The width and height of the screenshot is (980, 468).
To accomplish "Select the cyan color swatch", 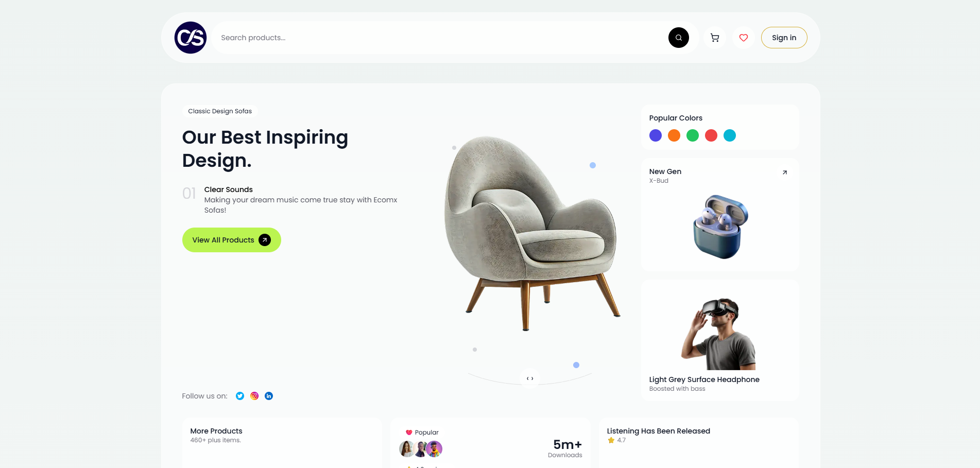I will coord(730,135).
